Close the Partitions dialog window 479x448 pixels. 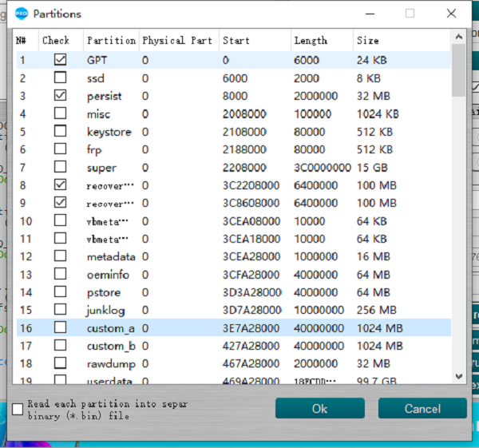pyautogui.click(x=451, y=14)
